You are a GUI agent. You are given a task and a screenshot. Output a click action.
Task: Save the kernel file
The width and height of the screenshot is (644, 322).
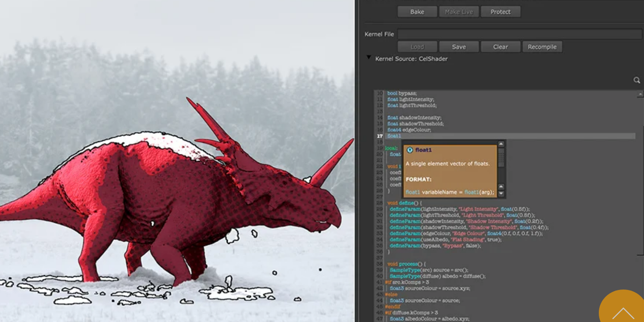click(x=458, y=47)
